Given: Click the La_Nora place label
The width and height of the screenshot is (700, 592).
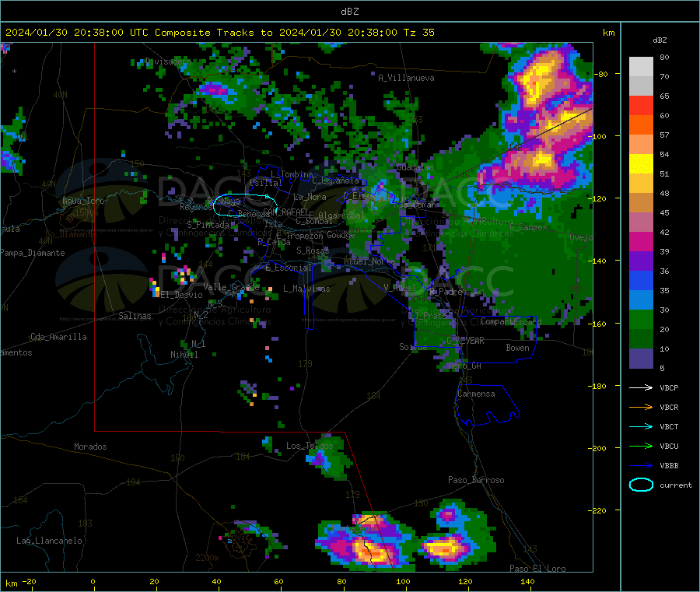Looking at the screenshot, I should [x=310, y=197].
